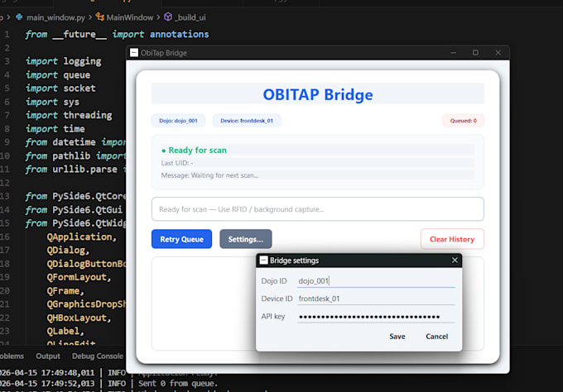563x392 pixels.
Task: Minimize the ObiTap Bridge window
Action: tap(454, 53)
